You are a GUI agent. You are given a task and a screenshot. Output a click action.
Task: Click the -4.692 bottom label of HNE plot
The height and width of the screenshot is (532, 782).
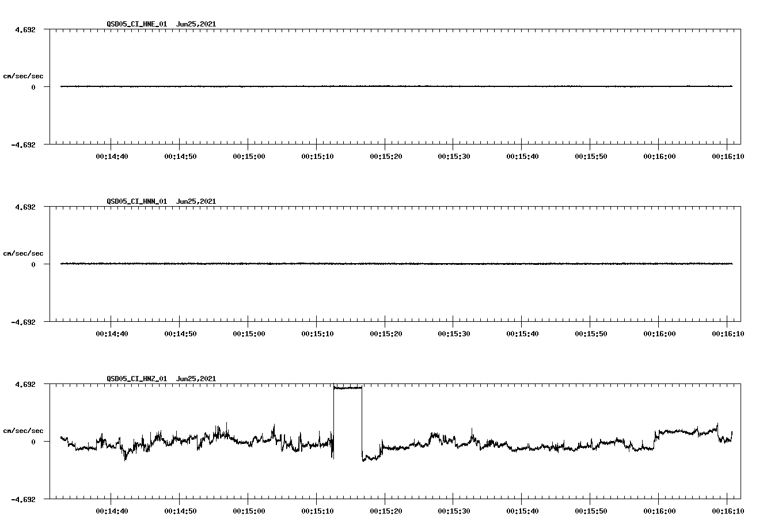[x=24, y=145]
